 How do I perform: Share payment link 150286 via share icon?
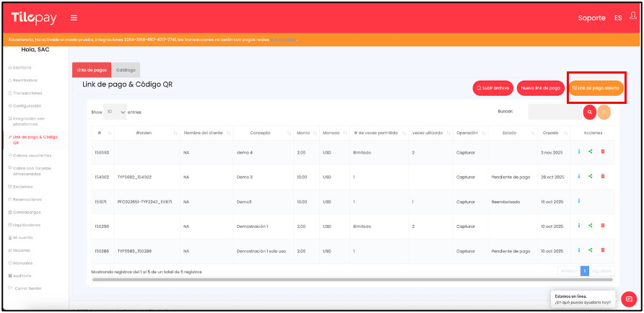pos(591,250)
